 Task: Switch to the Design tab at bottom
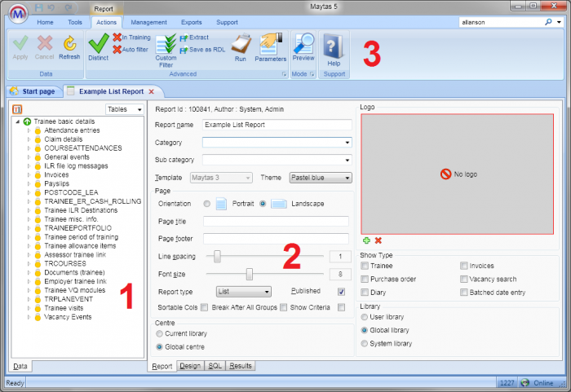[x=190, y=367]
